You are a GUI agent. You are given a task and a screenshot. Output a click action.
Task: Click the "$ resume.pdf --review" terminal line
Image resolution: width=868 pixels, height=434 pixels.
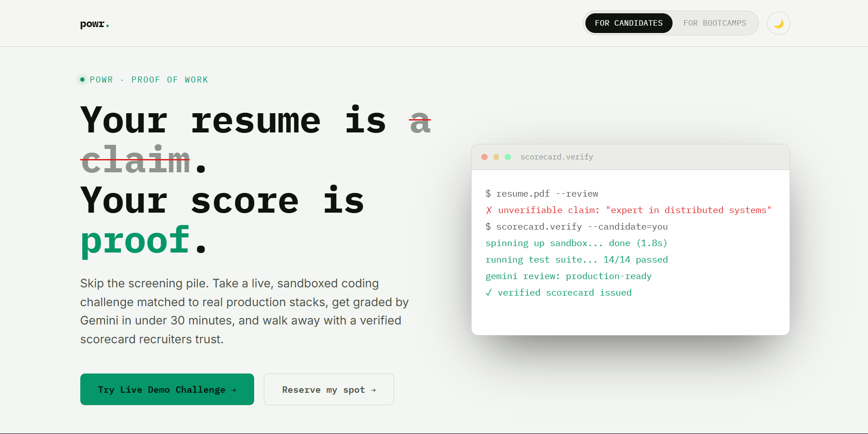pyautogui.click(x=542, y=194)
